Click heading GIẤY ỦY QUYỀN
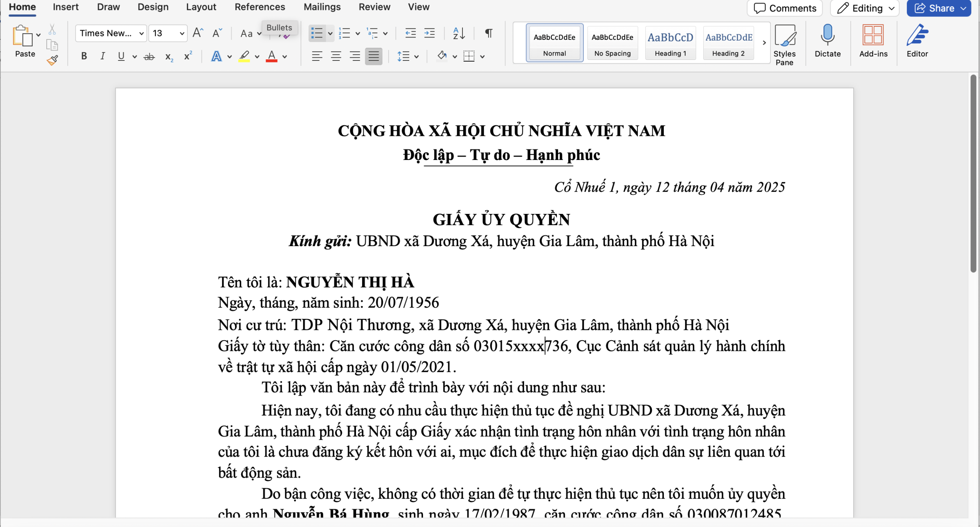The height and width of the screenshot is (527, 980). coord(501,220)
